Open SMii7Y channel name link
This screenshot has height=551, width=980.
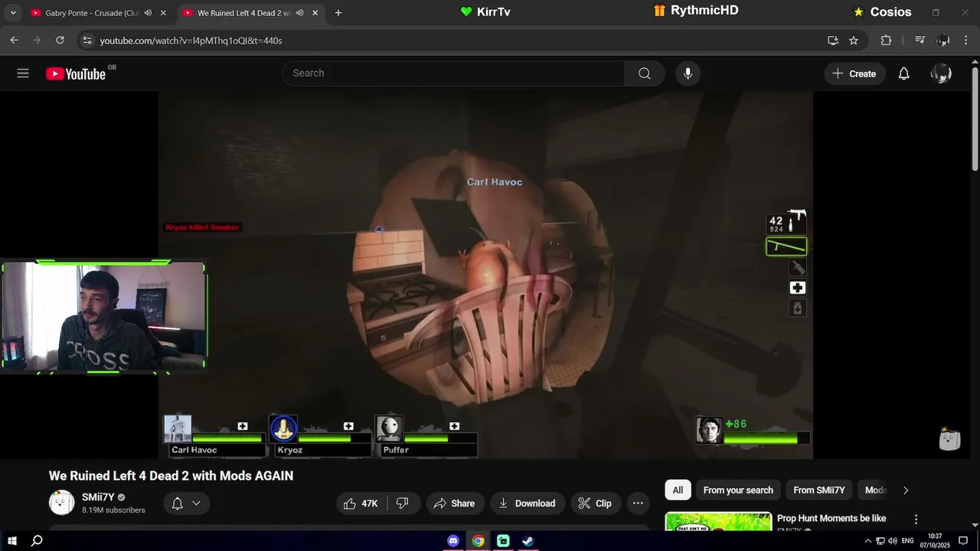[x=98, y=497]
